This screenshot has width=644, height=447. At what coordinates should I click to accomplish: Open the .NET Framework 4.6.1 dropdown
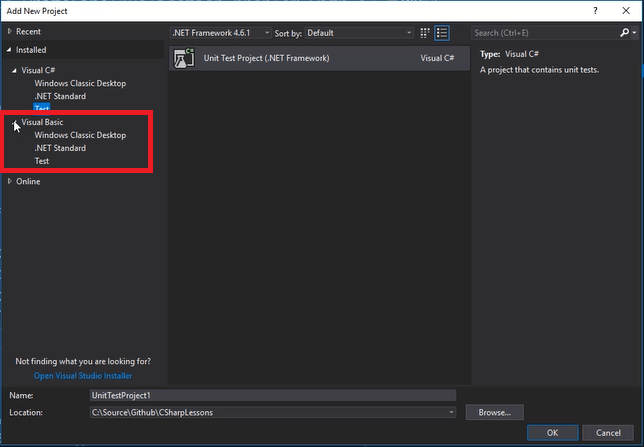221,33
